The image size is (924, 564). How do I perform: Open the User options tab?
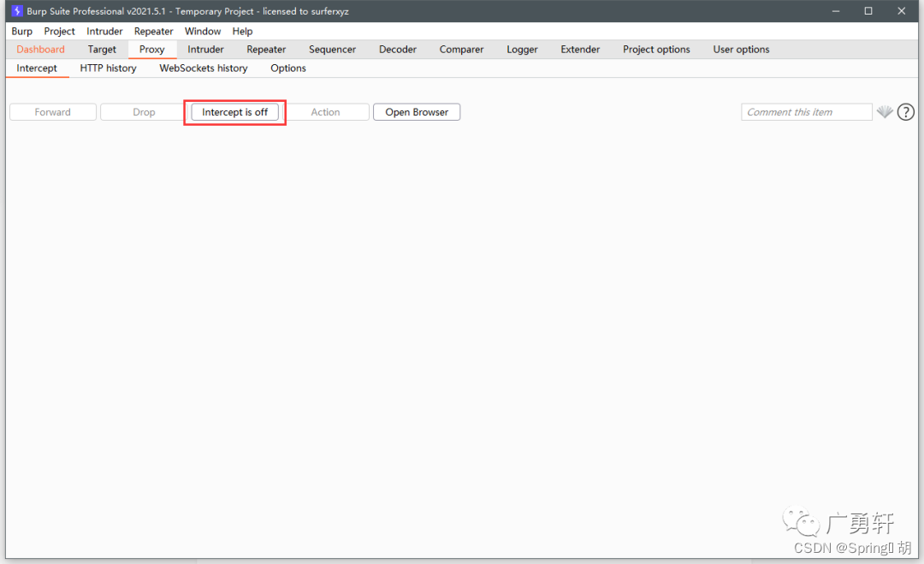[741, 50]
